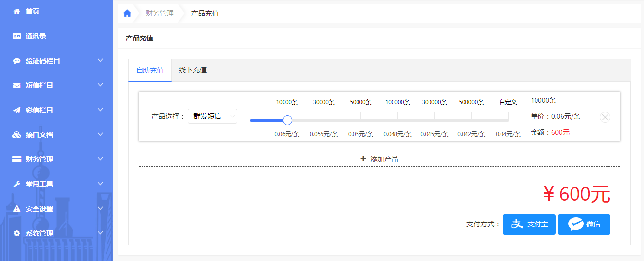Switch to the 线下充值 tab
The image size is (644, 261).
pyautogui.click(x=193, y=70)
